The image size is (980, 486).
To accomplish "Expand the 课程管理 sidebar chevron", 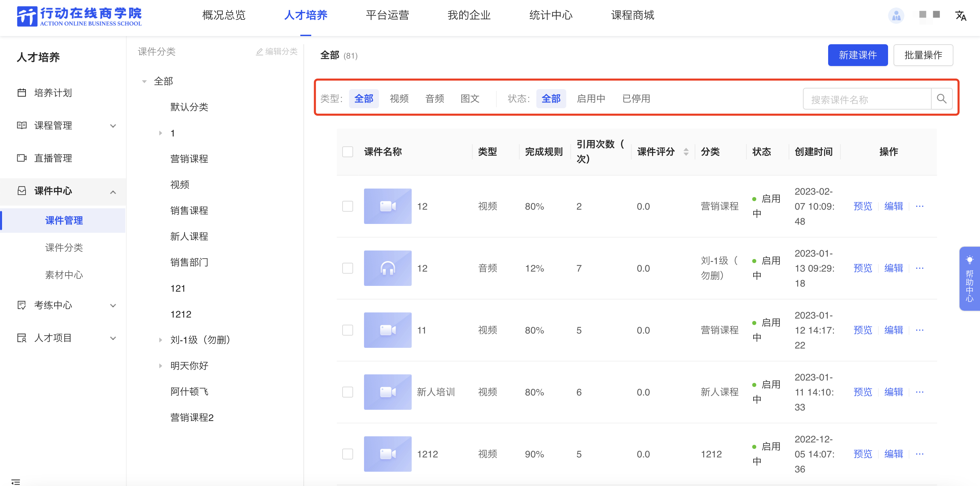I will (x=113, y=126).
